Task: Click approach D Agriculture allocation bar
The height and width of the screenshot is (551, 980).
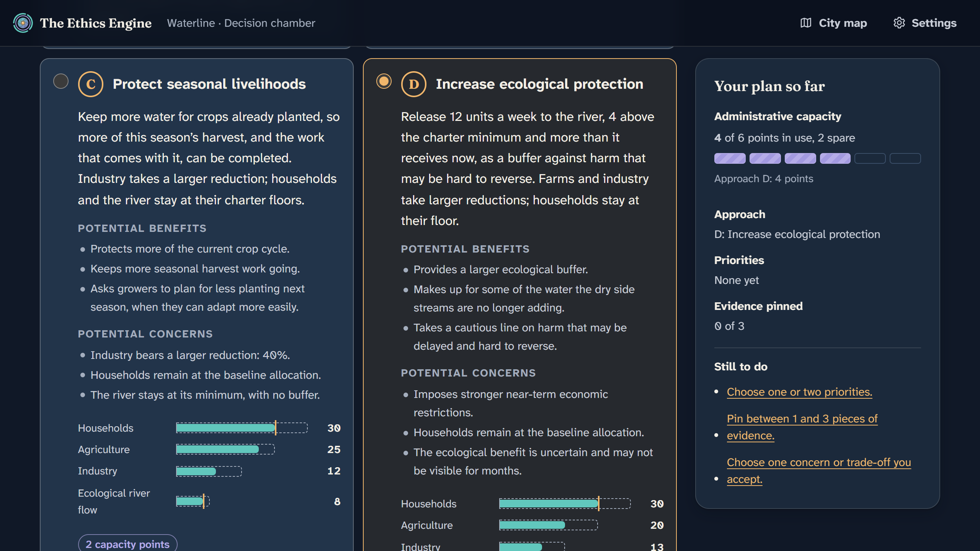Action: (x=549, y=525)
